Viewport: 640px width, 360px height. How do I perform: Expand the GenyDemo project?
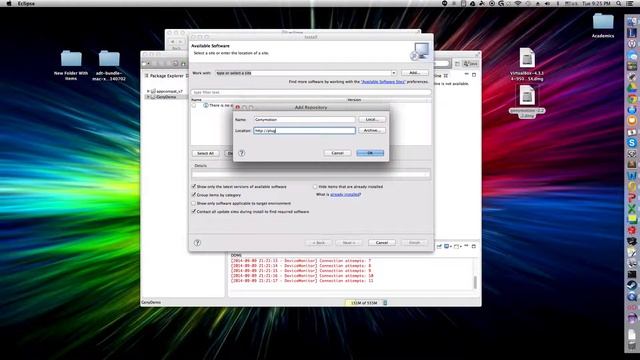coord(148,97)
